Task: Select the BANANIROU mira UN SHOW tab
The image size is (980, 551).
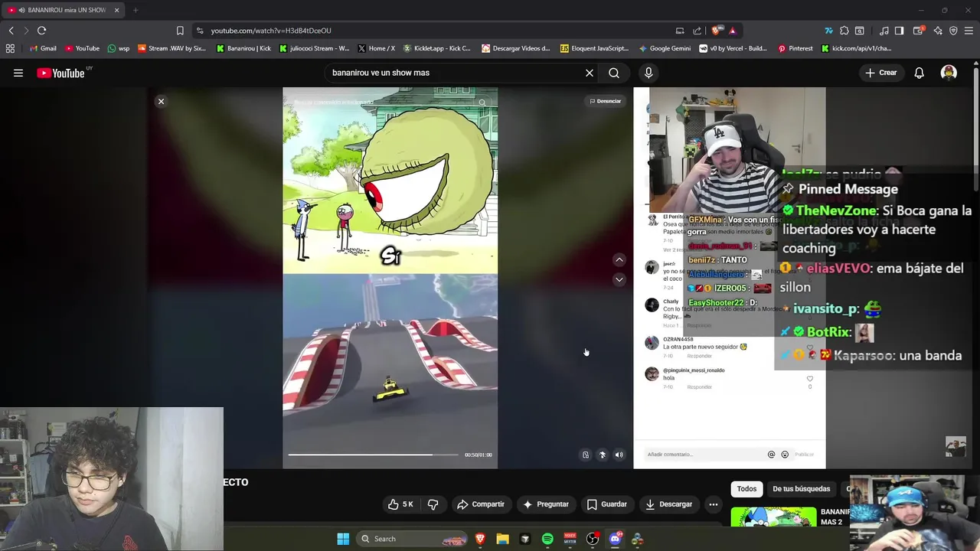Action: pyautogui.click(x=63, y=10)
